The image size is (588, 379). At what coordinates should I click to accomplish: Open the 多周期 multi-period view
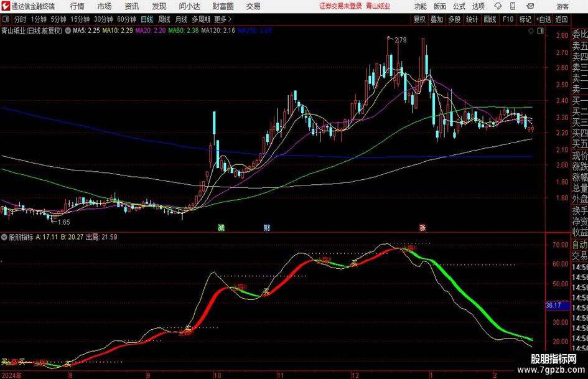[x=201, y=19]
